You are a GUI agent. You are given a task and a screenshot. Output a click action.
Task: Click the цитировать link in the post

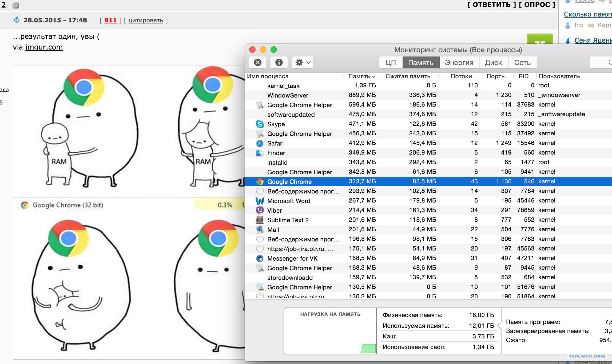146,20
